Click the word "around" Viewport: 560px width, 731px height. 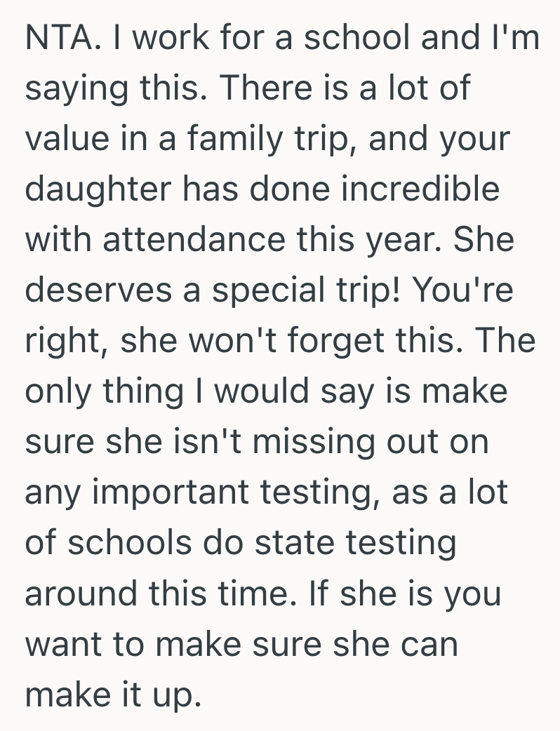tap(79, 592)
